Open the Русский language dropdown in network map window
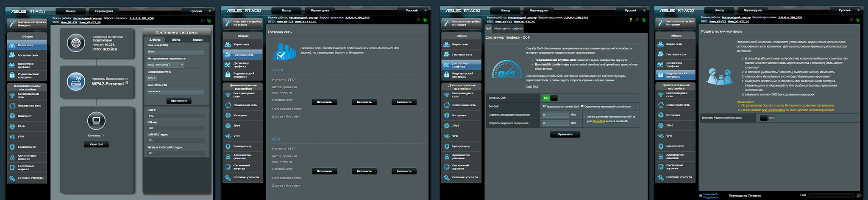This screenshot has height=200, width=868. (x=196, y=11)
